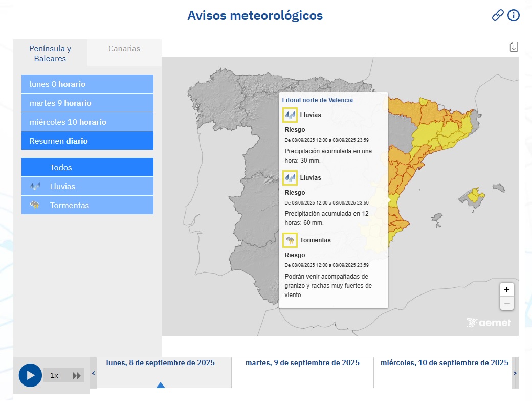Viewport: 532px width, 408px height.
Task: Enable the Lluvias warnings filter
Action: point(87,186)
